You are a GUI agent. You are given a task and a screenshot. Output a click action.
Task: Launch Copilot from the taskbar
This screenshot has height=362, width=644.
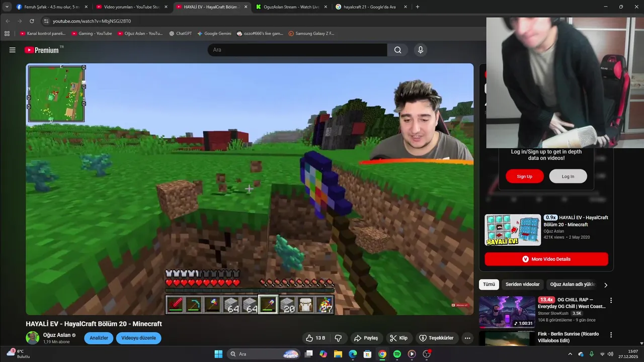323,354
